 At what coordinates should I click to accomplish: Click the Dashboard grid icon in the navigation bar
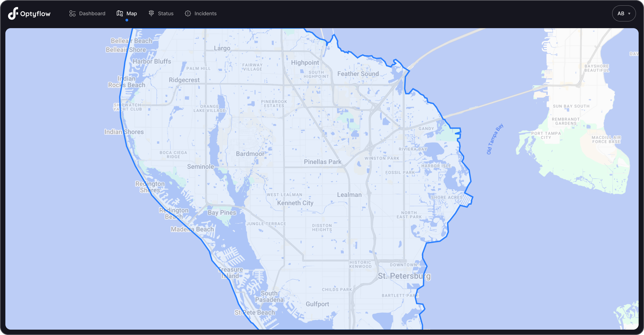click(72, 13)
